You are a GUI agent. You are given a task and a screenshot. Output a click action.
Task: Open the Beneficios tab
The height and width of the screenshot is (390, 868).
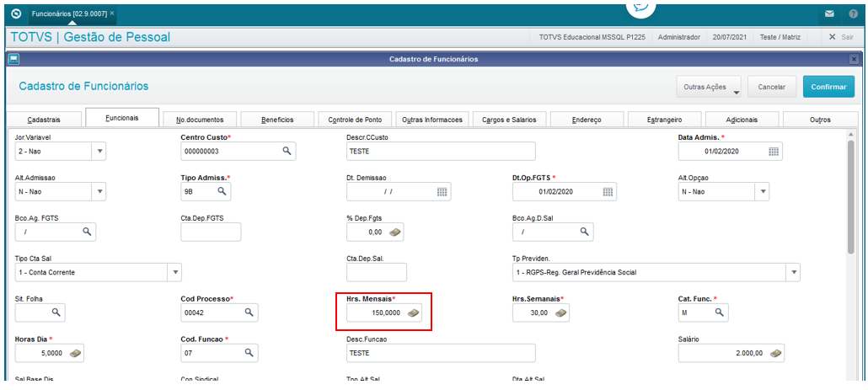click(x=278, y=120)
